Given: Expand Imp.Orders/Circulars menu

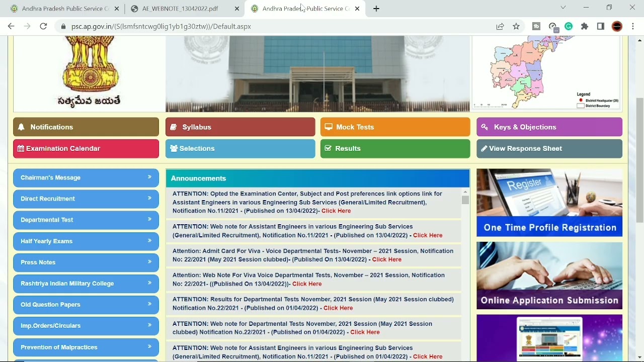Looking at the screenshot, I should click(x=86, y=326).
